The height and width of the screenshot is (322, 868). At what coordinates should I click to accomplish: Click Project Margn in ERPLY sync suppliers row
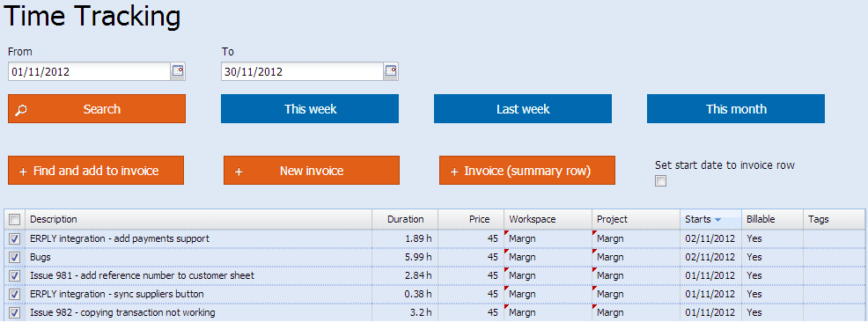(x=636, y=294)
